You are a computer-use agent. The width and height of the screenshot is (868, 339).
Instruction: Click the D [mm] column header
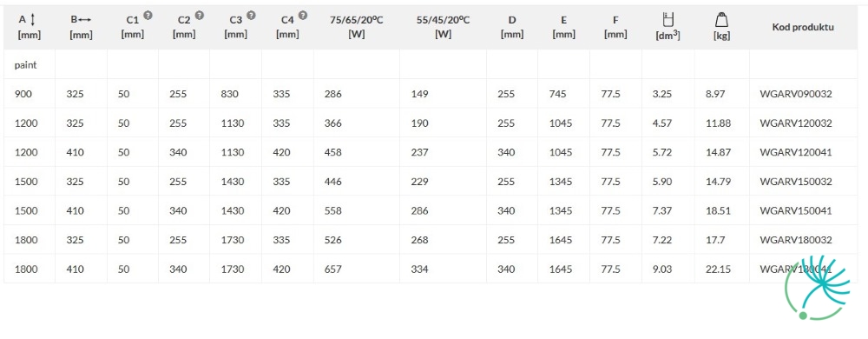click(512, 27)
